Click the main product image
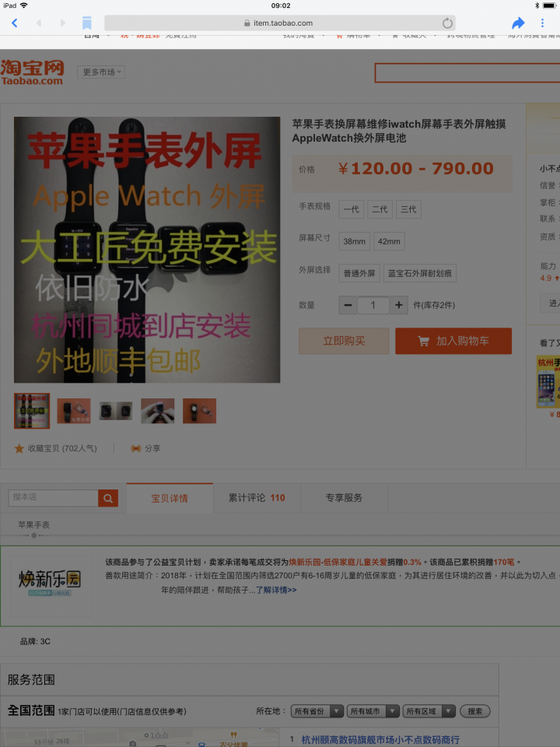560x747 pixels. pos(147,250)
